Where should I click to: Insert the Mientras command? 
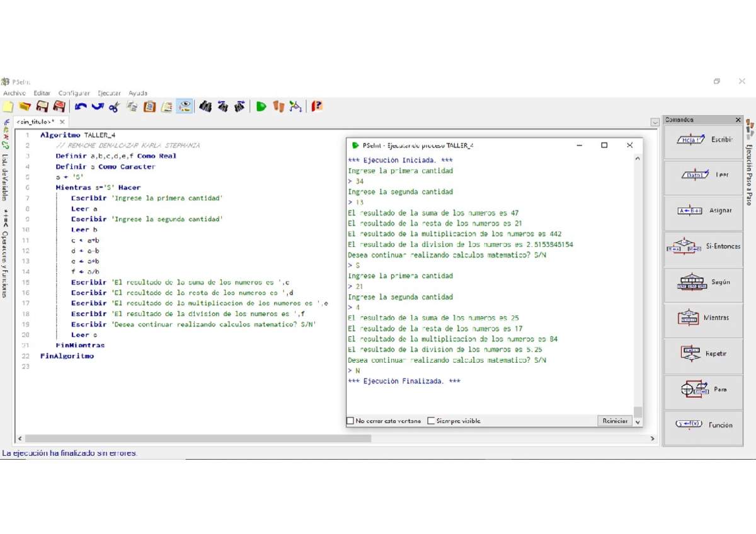pyautogui.click(x=703, y=318)
